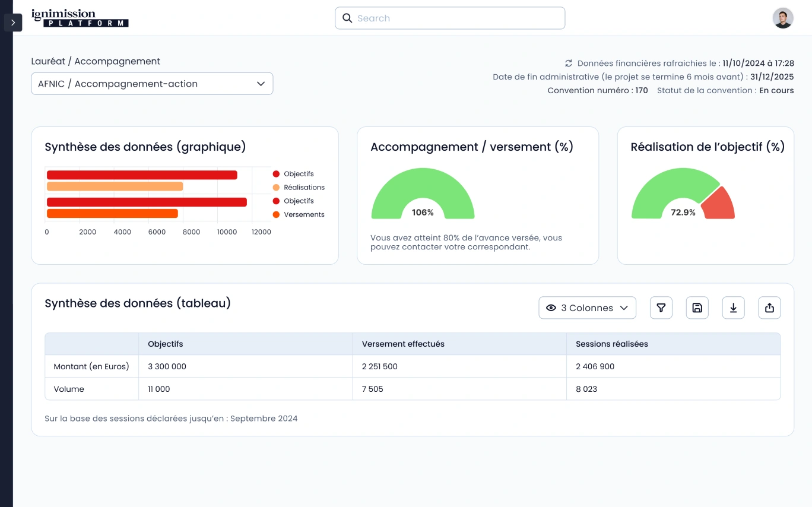The image size is (812, 507).
Task: Click the first Objectifs legend swatch
Action: pos(276,174)
